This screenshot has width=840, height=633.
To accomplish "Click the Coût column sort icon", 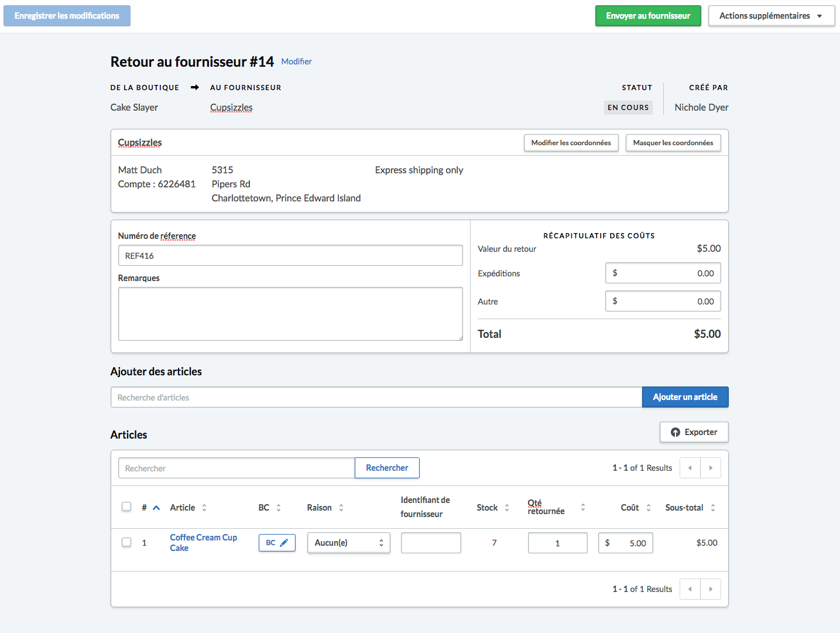I will pyautogui.click(x=649, y=508).
